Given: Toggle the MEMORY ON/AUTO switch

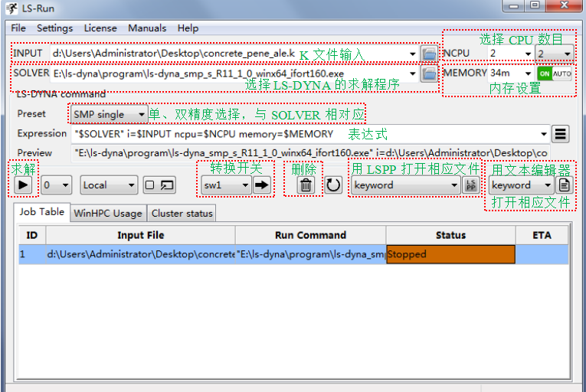Looking at the screenshot, I should 554,73.
